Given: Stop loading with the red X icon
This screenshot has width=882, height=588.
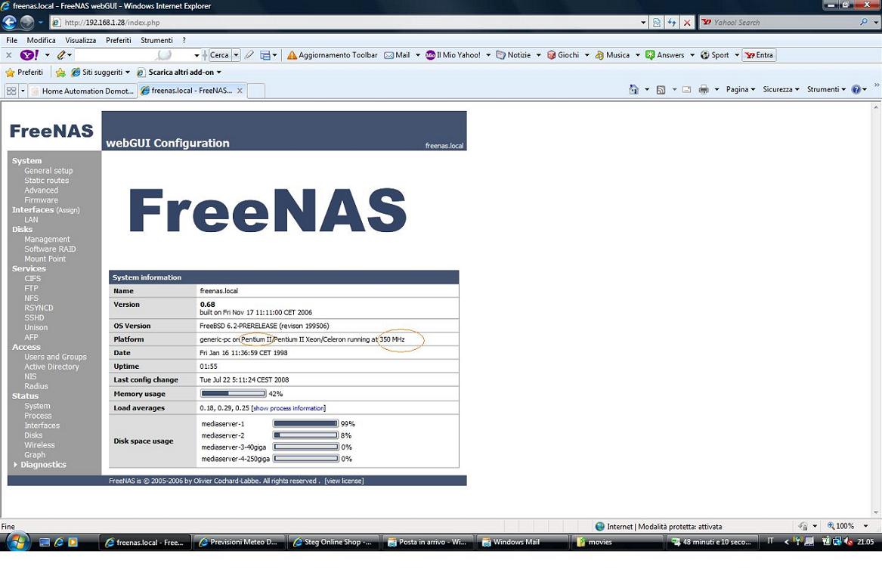Looking at the screenshot, I should pos(687,23).
